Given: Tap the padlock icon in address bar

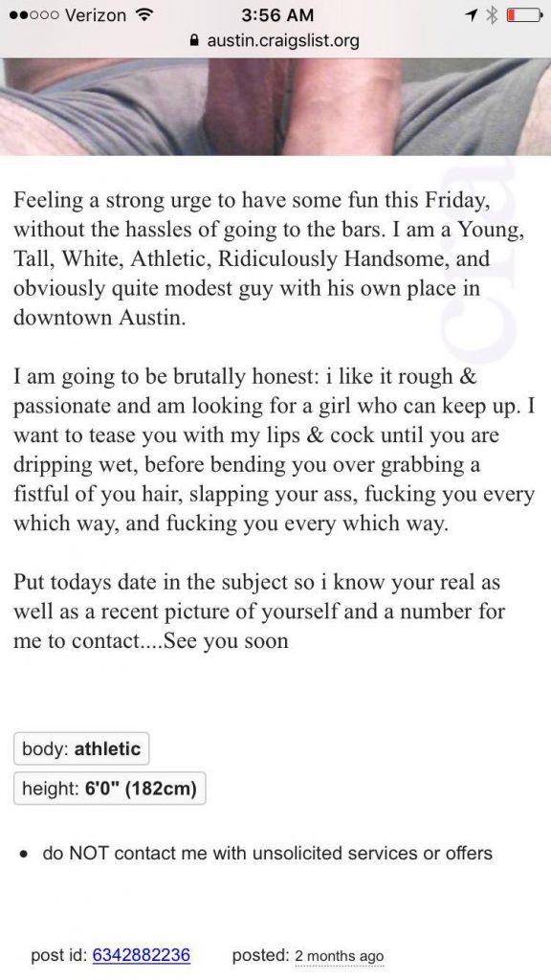Looking at the screenshot, I should coord(195,41).
